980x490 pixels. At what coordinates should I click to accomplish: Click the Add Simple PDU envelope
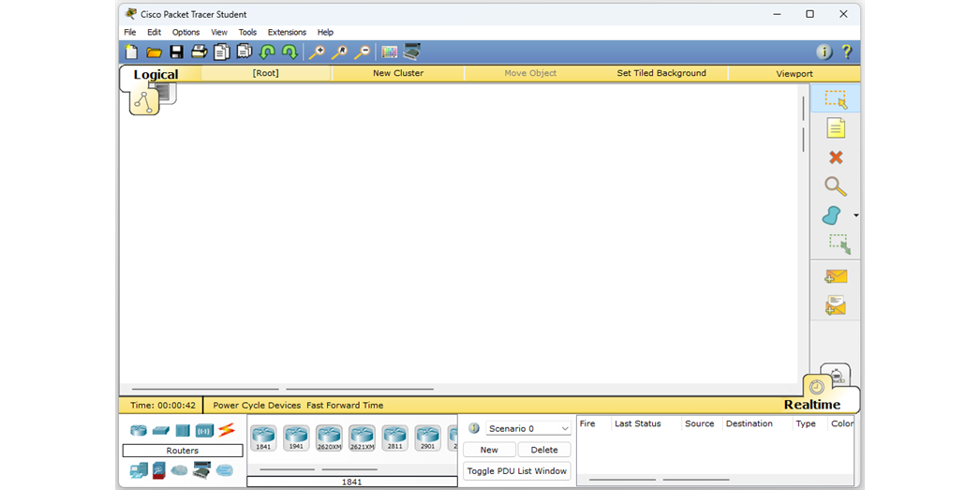pyautogui.click(x=835, y=276)
